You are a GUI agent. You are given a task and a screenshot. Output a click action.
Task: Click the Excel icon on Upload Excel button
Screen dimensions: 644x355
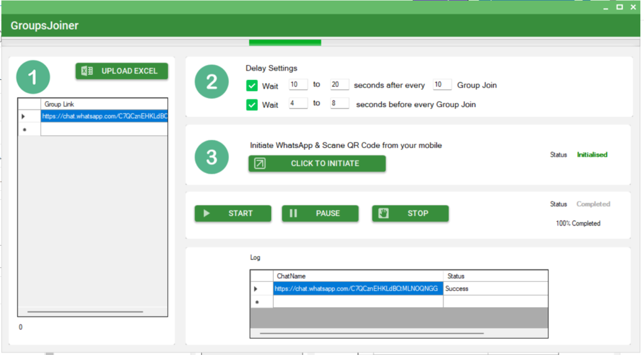[87, 71]
